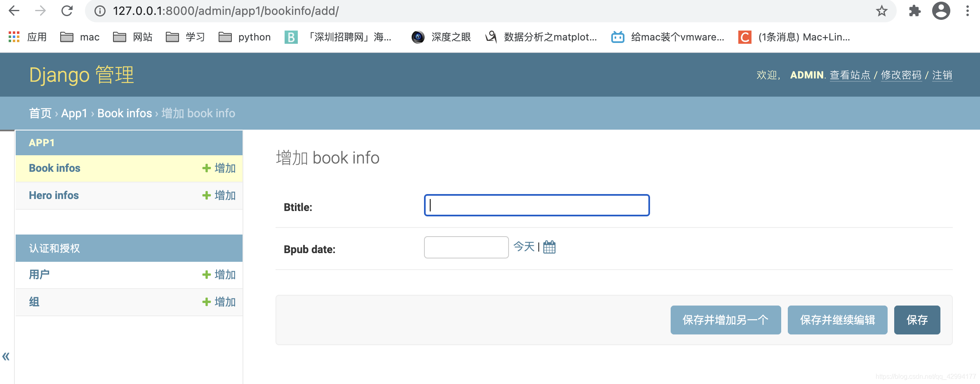Click 增加 next to 组
This screenshot has width=980, height=384.
(219, 302)
